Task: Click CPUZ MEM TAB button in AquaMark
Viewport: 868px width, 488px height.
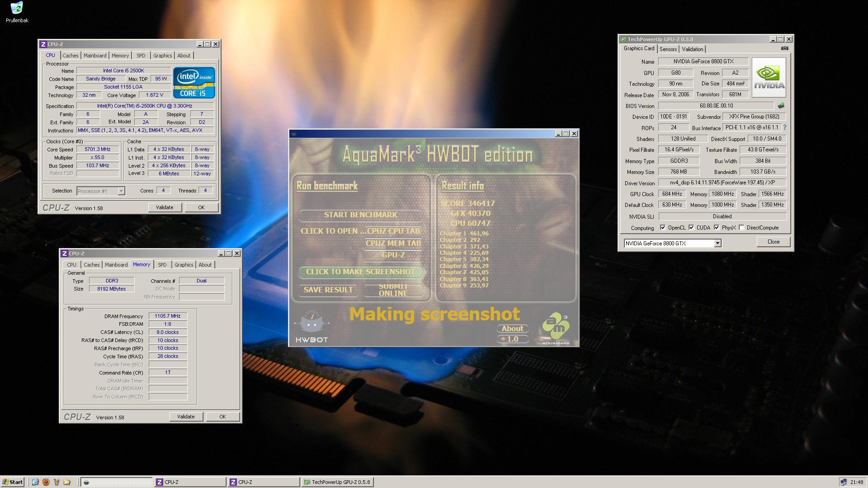Action: (393, 243)
